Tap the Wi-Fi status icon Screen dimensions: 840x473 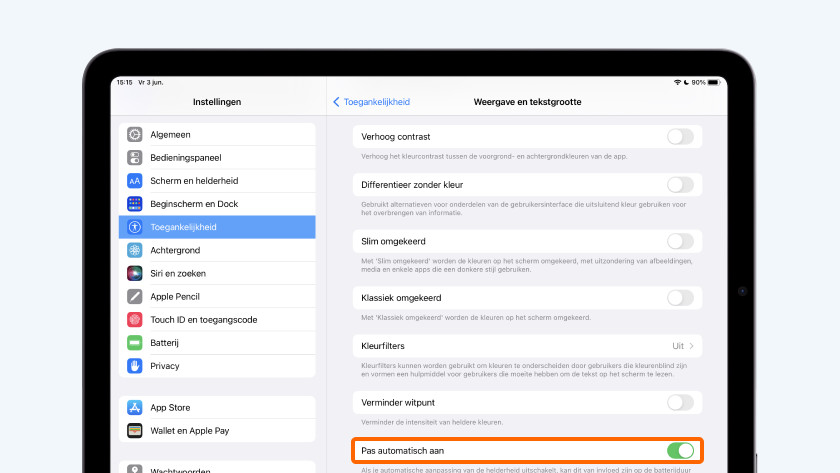(x=677, y=82)
